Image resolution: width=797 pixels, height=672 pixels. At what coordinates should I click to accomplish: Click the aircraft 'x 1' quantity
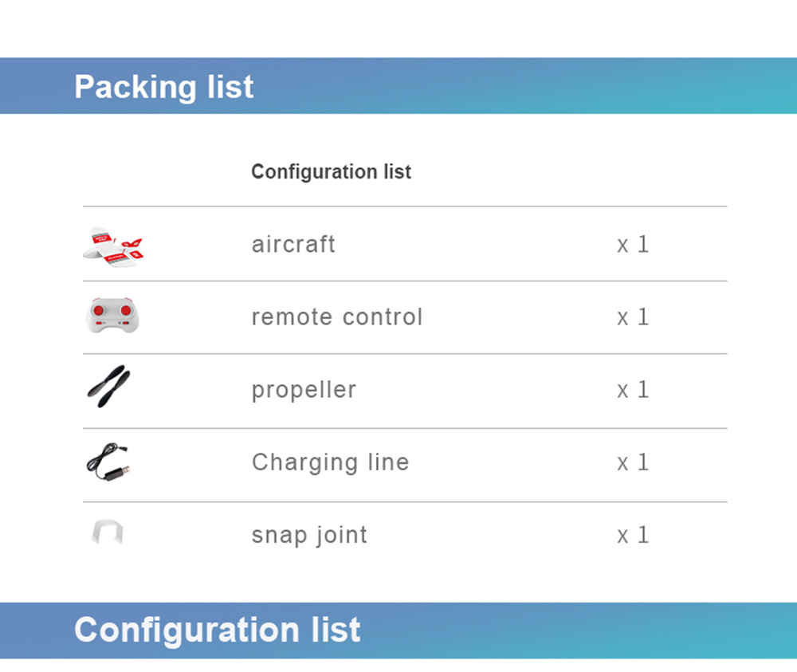click(633, 245)
